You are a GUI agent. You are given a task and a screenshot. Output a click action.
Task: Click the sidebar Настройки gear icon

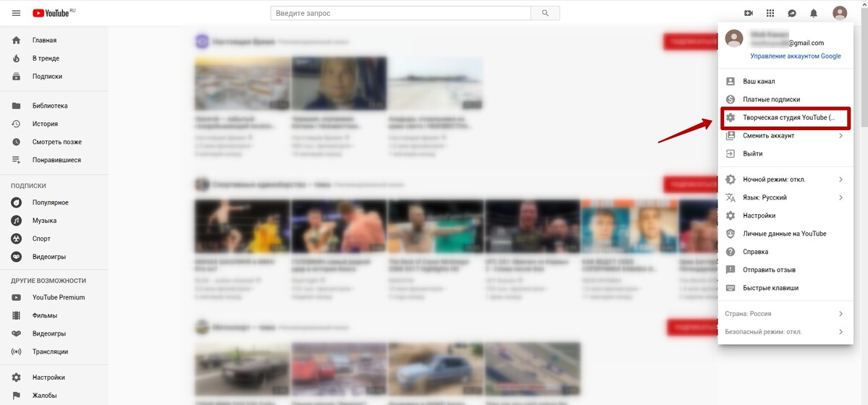(16, 378)
